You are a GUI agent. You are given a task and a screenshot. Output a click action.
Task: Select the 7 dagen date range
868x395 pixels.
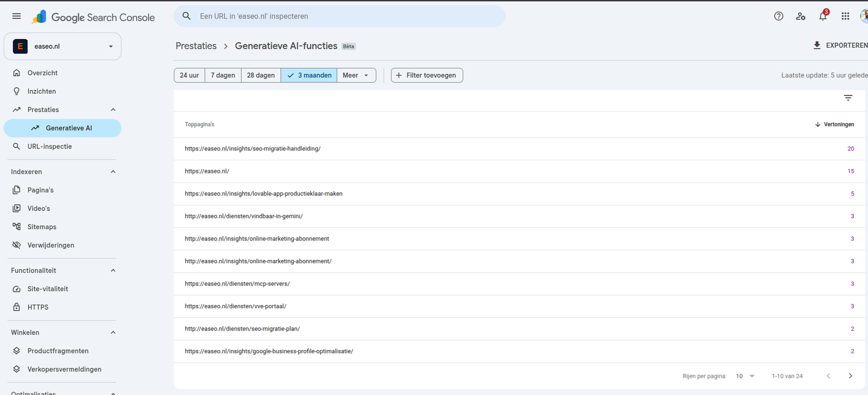[x=223, y=75]
